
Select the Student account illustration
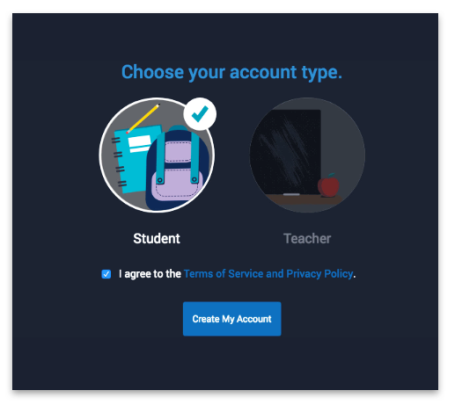(x=157, y=155)
